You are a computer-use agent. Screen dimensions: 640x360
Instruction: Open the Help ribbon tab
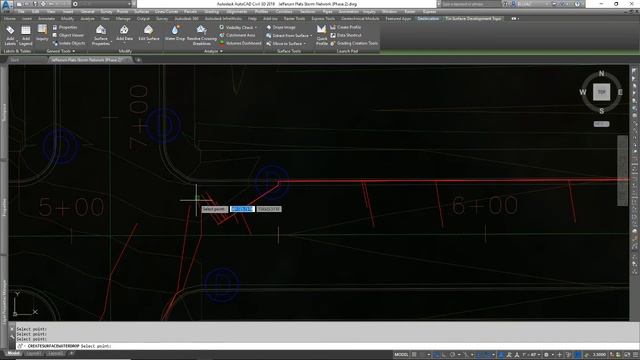[x=252, y=19]
